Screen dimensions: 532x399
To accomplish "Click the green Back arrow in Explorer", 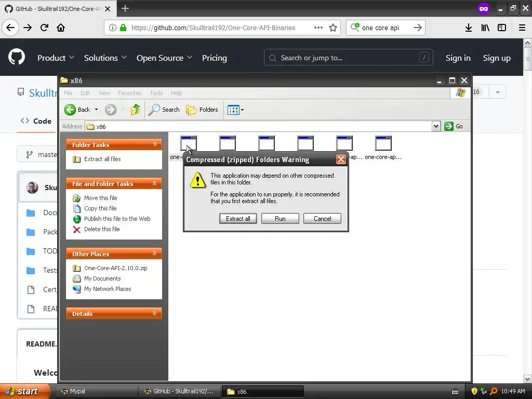I will point(70,110).
